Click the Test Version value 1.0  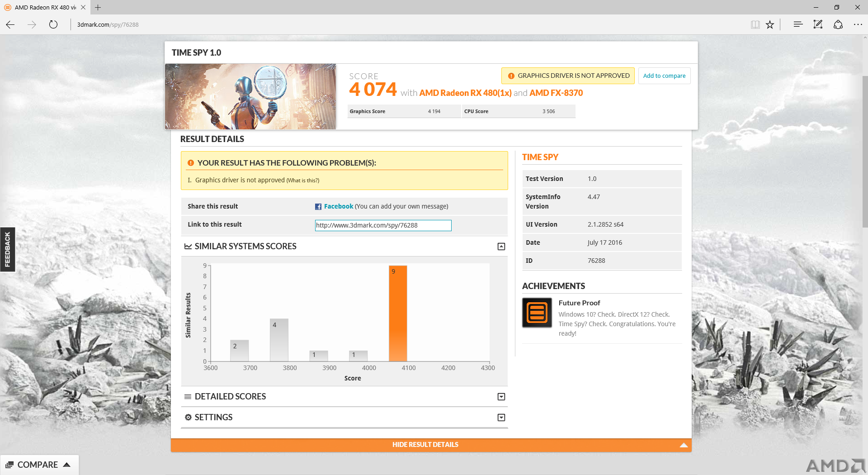coord(592,179)
